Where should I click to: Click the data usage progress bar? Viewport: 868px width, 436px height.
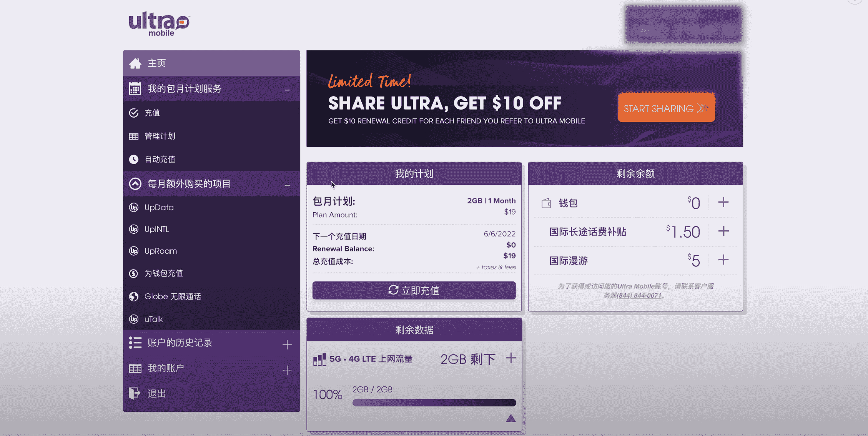[434, 403]
